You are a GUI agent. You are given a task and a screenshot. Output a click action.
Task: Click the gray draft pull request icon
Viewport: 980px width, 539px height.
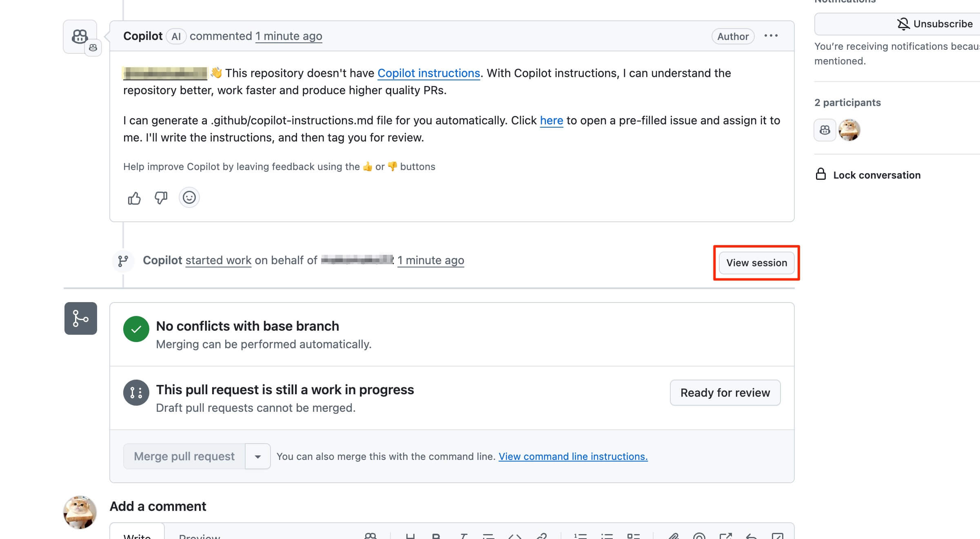pyautogui.click(x=136, y=393)
